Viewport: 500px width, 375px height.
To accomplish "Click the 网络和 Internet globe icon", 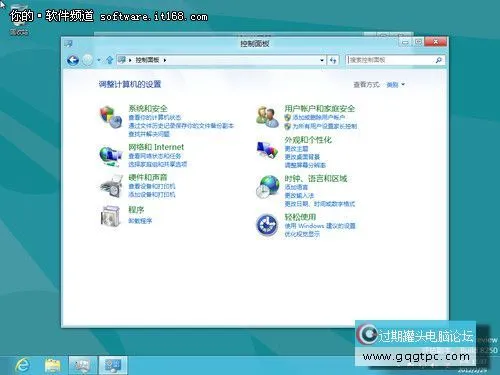I will [111, 156].
